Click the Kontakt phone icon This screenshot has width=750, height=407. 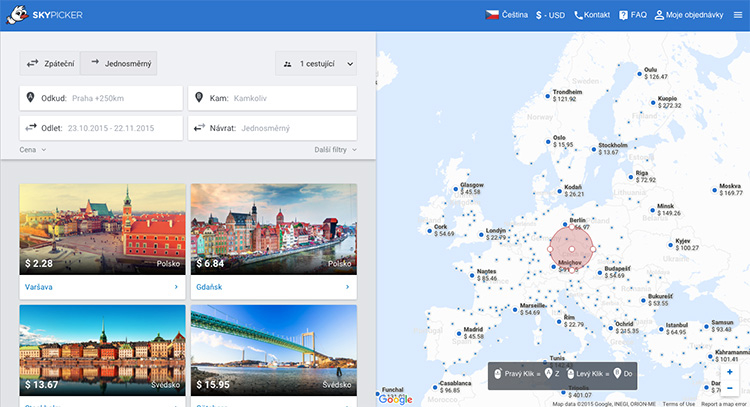pyautogui.click(x=579, y=15)
